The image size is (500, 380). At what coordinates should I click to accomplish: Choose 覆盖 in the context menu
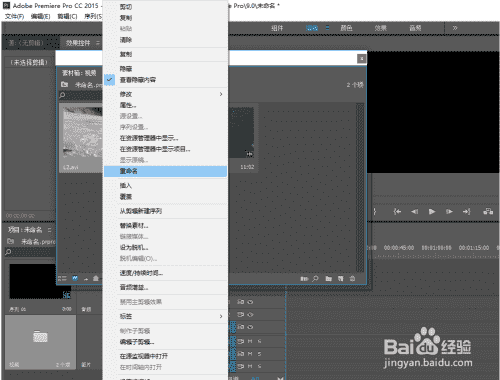166,197
